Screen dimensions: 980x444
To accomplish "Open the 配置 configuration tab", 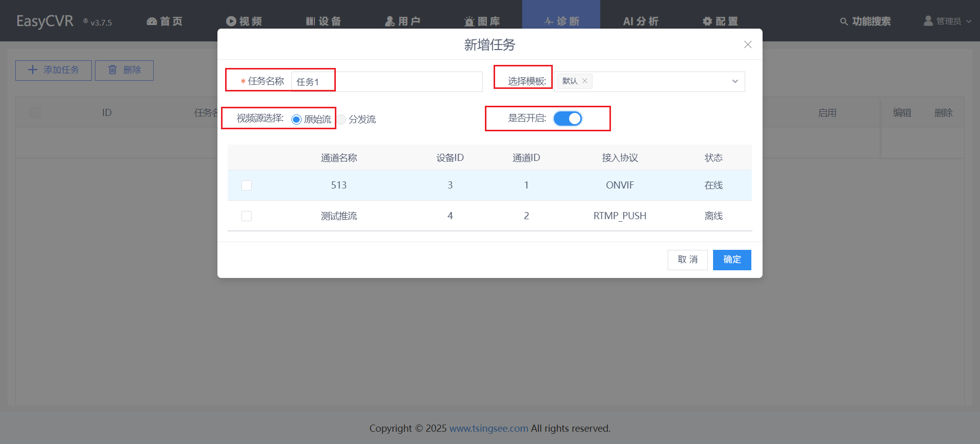I will point(720,21).
